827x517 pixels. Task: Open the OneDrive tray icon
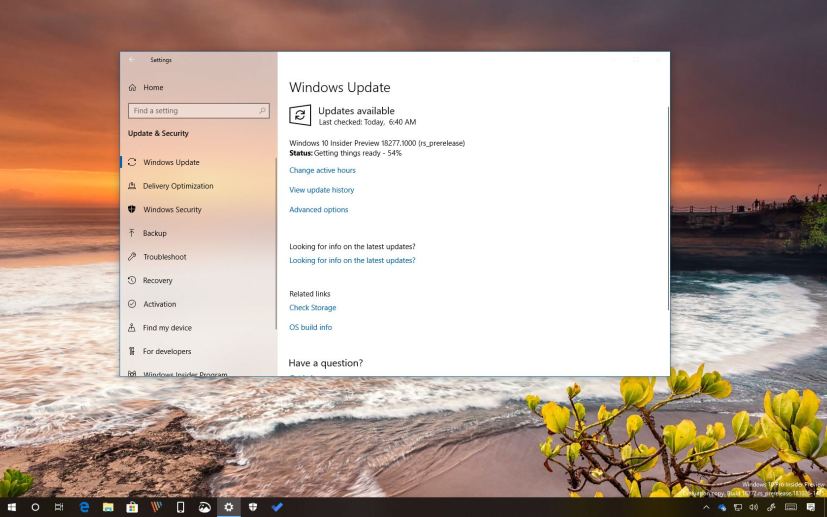click(722, 508)
